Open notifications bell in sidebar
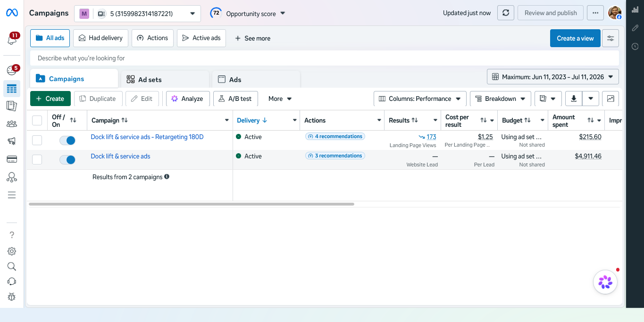Screen dimensions: 644x322 [x=12, y=40]
